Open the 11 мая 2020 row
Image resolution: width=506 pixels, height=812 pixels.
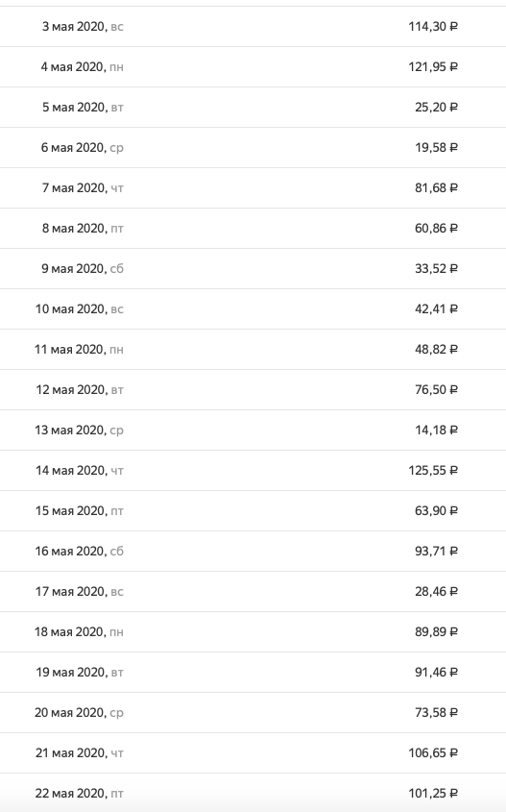(253, 350)
